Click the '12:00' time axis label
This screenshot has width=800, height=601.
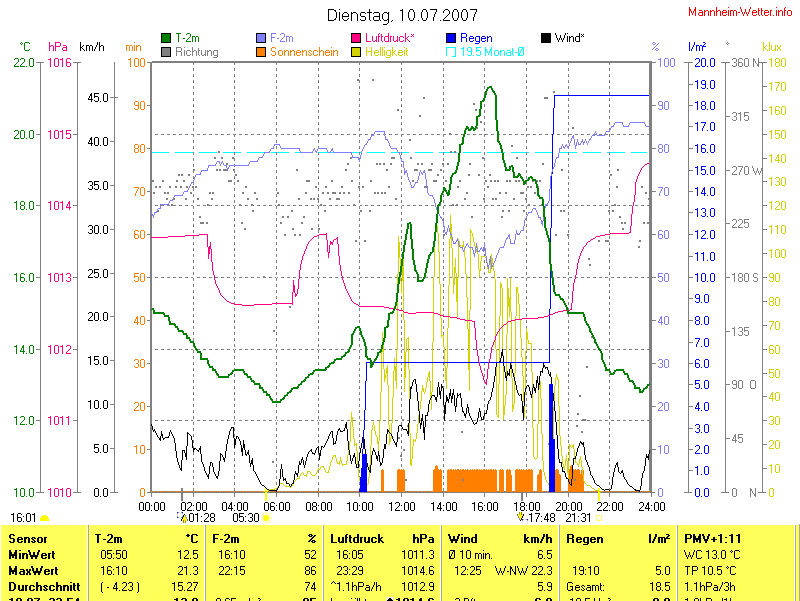[402, 507]
